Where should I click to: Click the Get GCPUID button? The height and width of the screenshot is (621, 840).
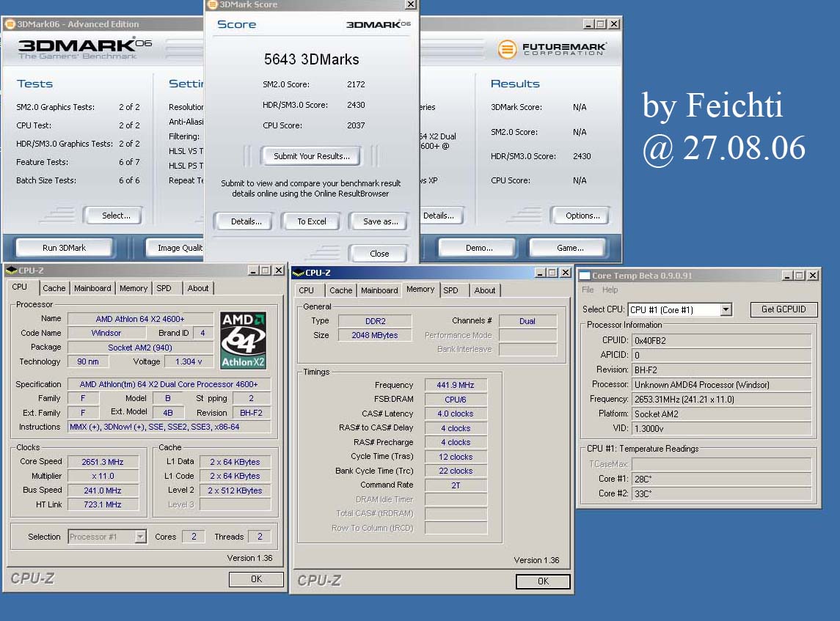point(784,309)
